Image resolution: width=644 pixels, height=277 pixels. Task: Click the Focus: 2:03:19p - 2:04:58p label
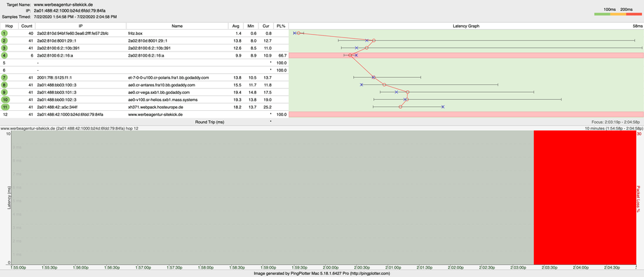[614, 122]
